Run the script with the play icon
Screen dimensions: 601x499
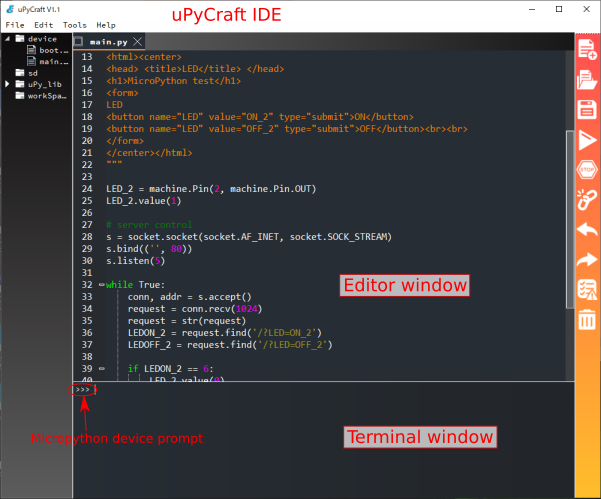pyautogui.click(x=587, y=140)
